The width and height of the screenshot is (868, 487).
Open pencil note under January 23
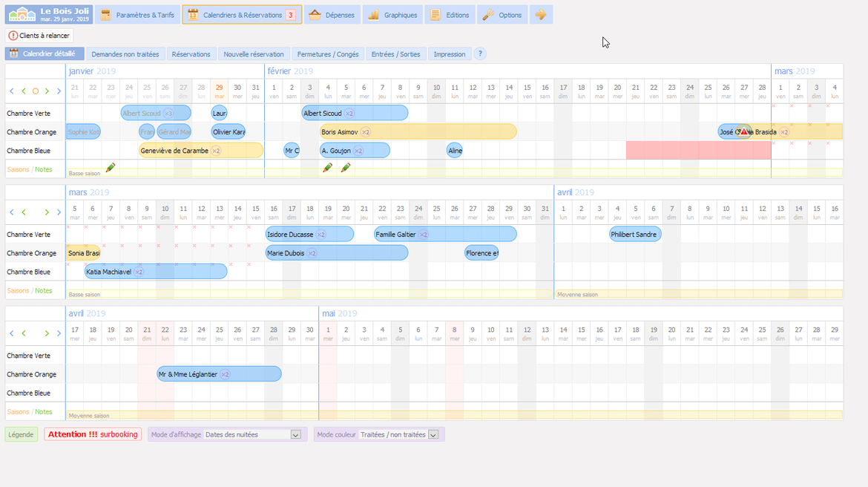tap(111, 168)
